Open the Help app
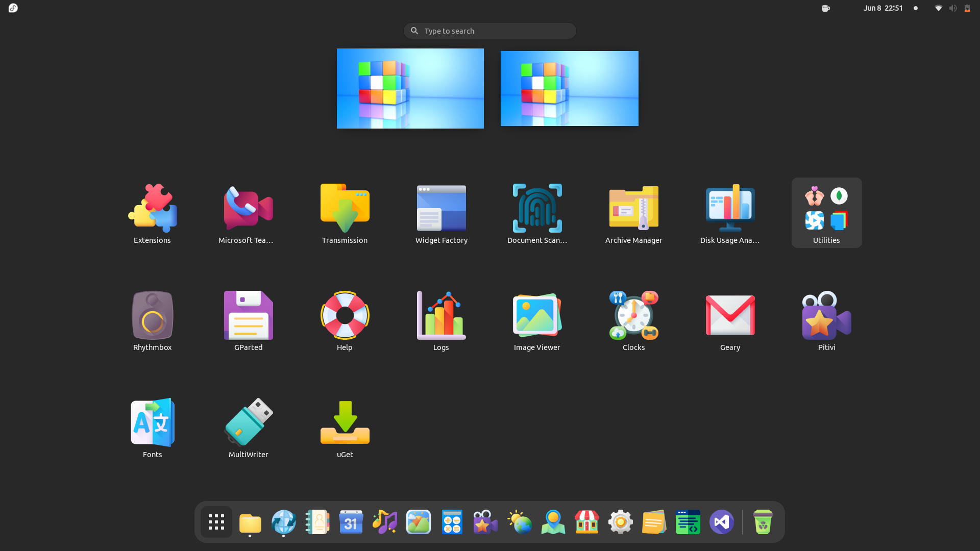Image resolution: width=980 pixels, height=551 pixels. click(x=345, y=320)
